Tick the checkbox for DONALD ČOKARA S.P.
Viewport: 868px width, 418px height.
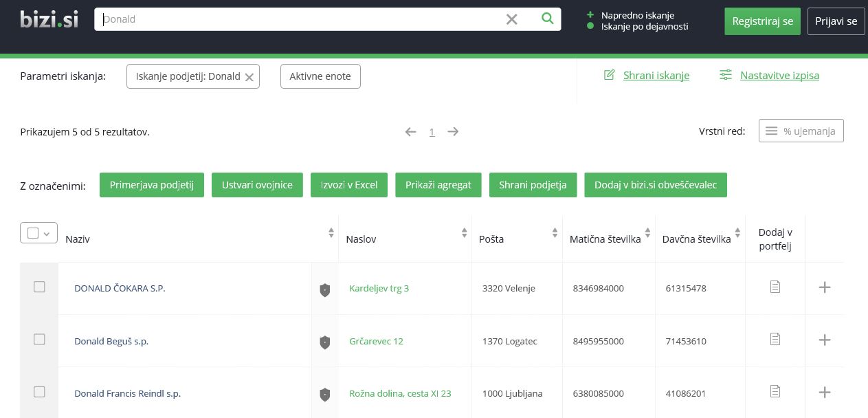tap(39, 287)
